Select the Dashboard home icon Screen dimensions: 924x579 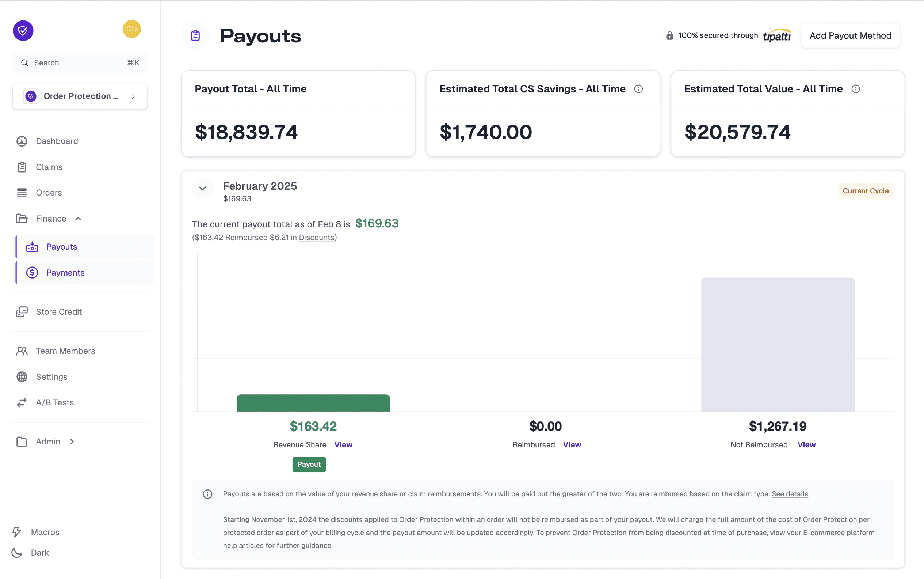pos(22,141)
